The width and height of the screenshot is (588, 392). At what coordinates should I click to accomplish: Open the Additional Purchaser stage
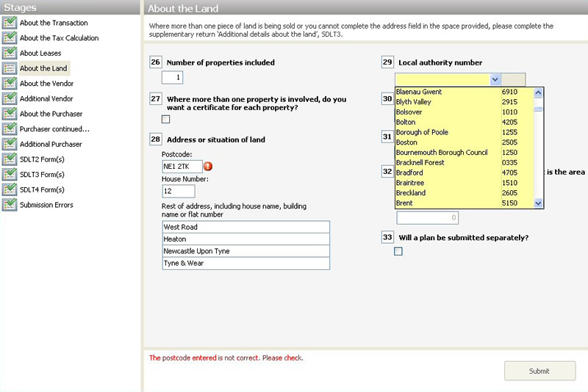click(51, 144)
